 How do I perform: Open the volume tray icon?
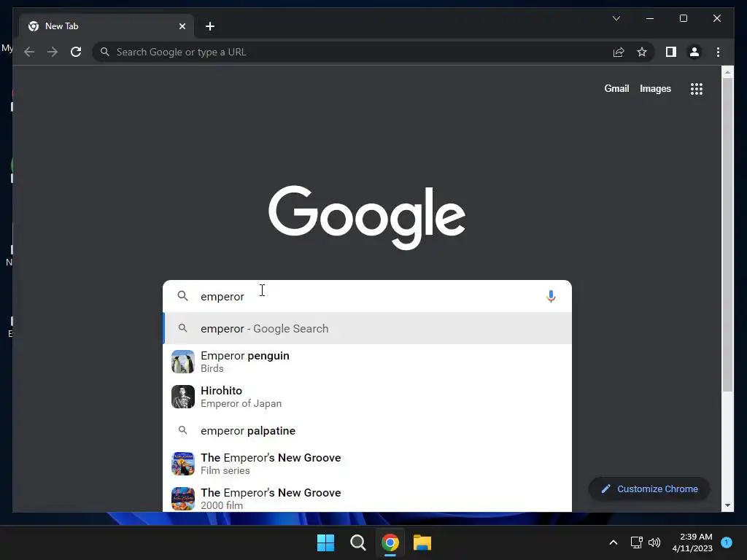(x=654, y=542)
